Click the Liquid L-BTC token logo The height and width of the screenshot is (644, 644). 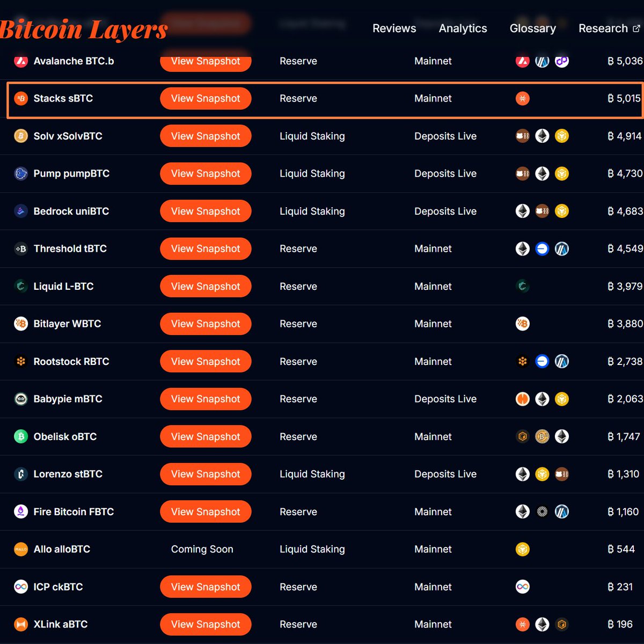click(x=21, y=287)
